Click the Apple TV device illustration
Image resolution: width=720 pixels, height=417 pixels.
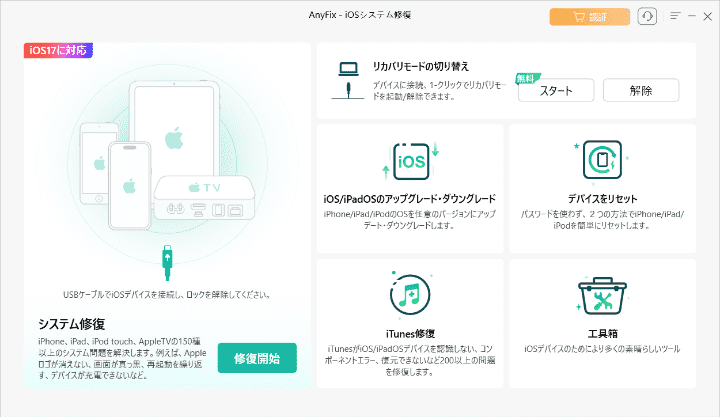204,197
